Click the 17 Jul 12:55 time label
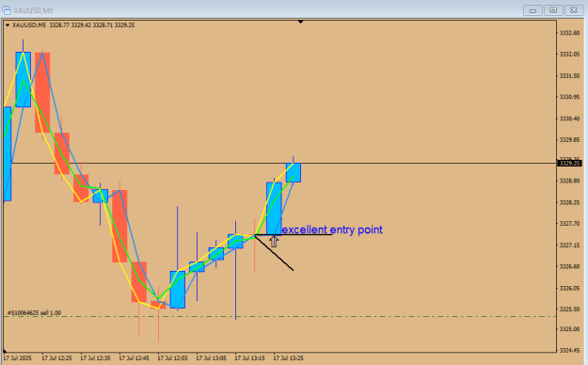 point(172,358)
